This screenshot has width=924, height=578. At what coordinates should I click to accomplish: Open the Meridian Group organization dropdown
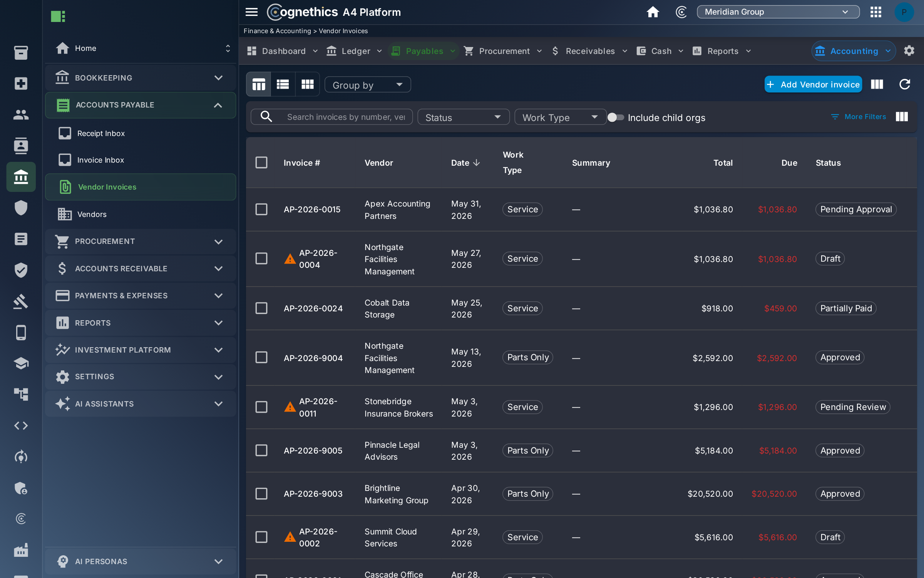click(x=778, y=12)
